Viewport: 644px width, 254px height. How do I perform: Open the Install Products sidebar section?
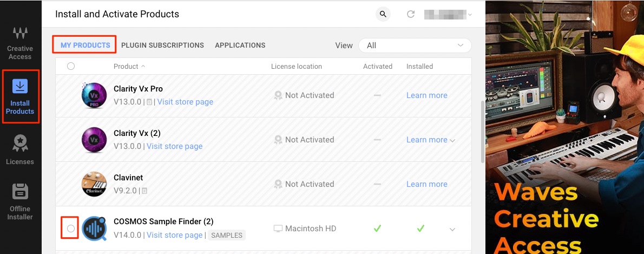pos(20,96)
